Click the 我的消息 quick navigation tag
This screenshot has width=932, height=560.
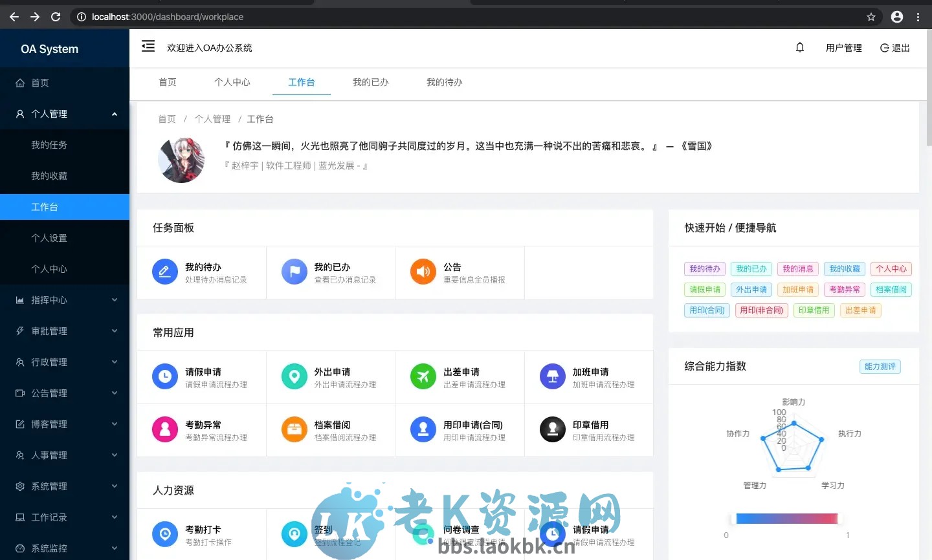tap(797, 268)
